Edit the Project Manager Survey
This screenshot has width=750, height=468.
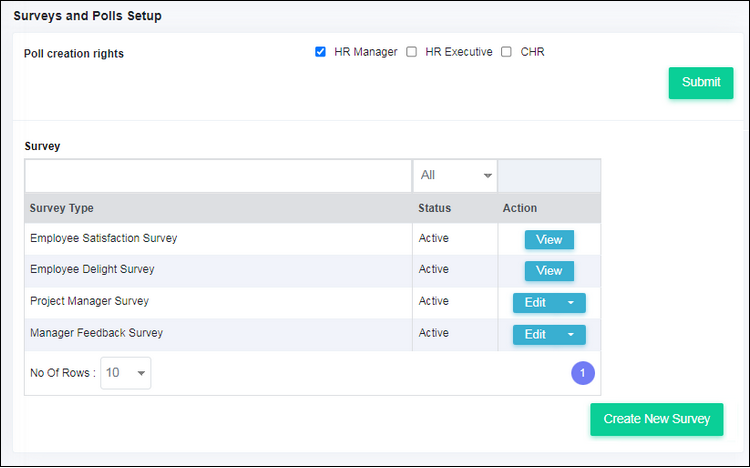coord(535,303)
